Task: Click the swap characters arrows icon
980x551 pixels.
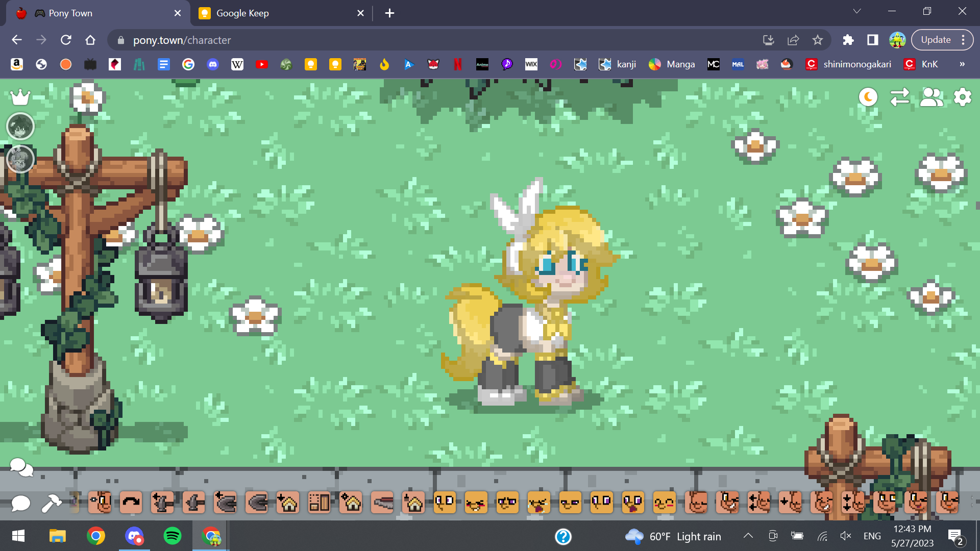Action: point(899,97)
